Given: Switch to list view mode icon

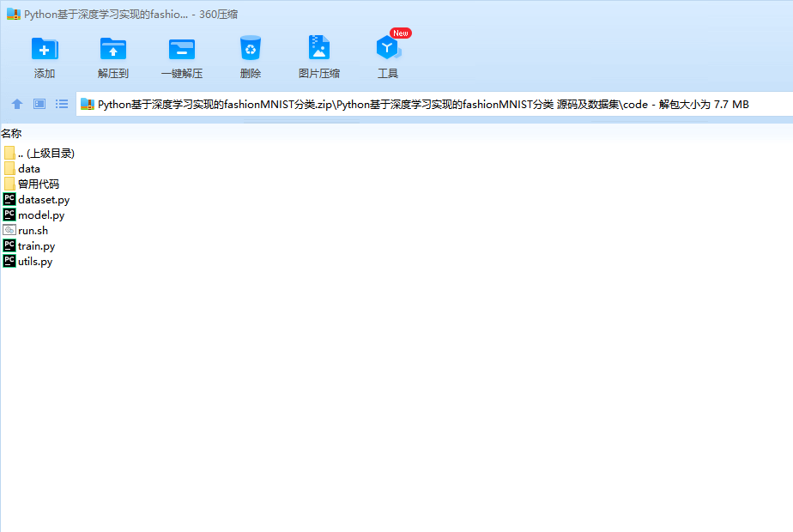Looking at the screenshot, I should point(62,104).
